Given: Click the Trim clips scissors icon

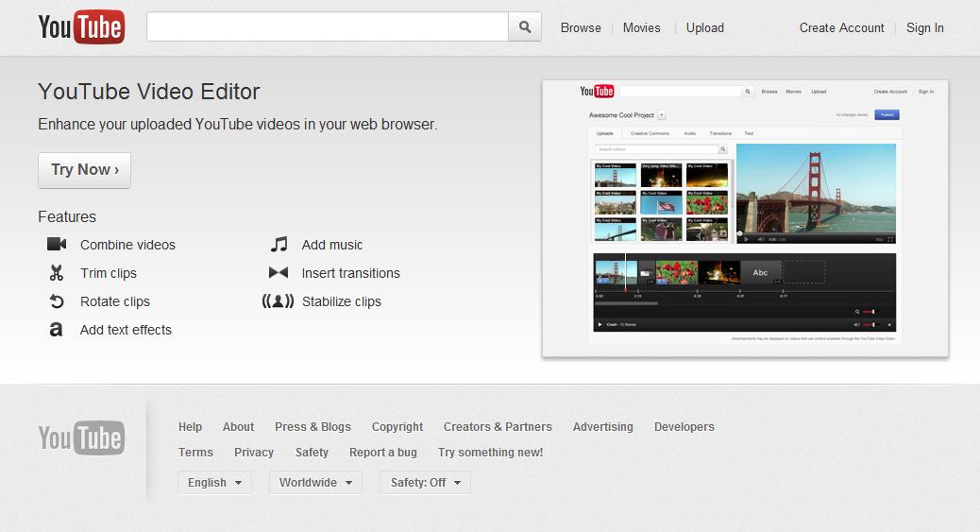Looking at the screenshot, I should point(57,273).
